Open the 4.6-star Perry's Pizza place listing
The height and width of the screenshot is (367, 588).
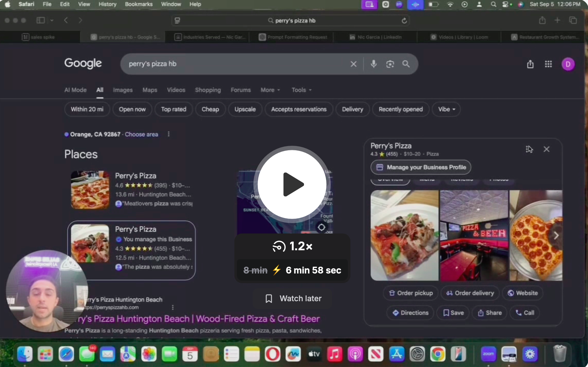click(132, 190)
